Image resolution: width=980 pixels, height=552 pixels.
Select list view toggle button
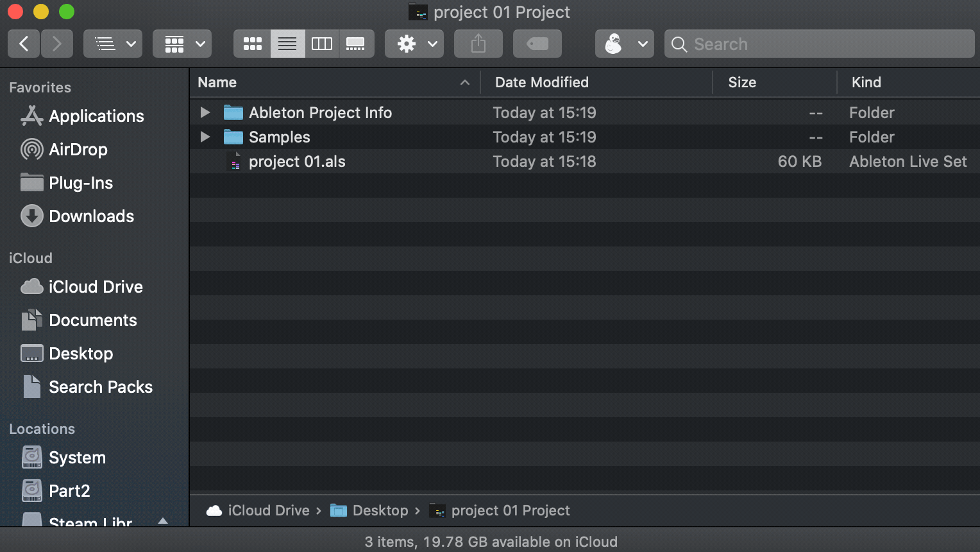coord(287,44)
